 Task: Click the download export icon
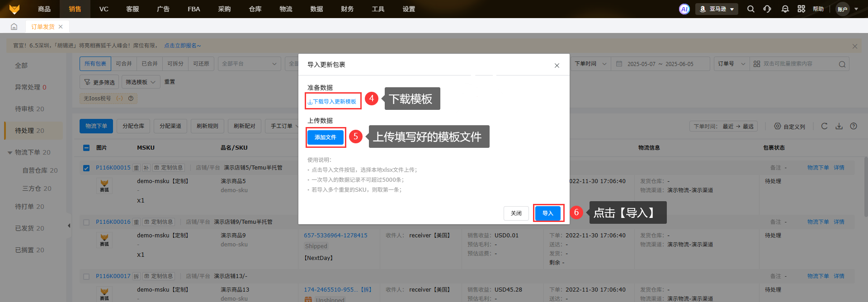point(839,126)
